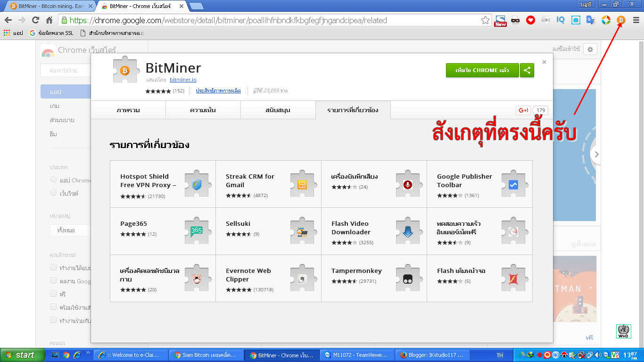Viewport: 644px width, 362px height.
Task: Open the Chrome main menu
Action: pos(636,20)
